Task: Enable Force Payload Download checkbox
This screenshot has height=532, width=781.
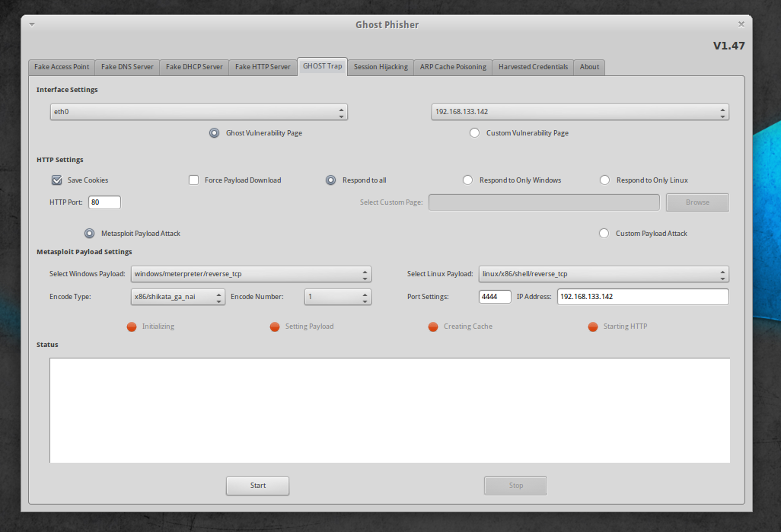Action: pos(194,180)
